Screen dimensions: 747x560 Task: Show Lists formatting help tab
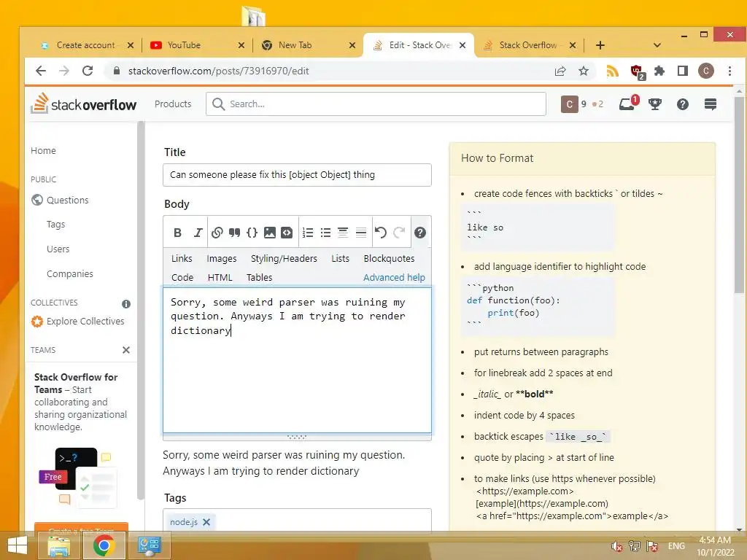[x=340, y=259]
